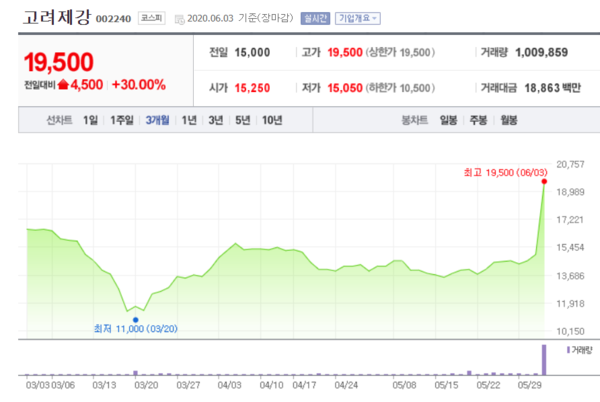The height and width of the screenshot is (402, 600).
Task: Click the 상한가 19,500 text
Action: point(400,52)
